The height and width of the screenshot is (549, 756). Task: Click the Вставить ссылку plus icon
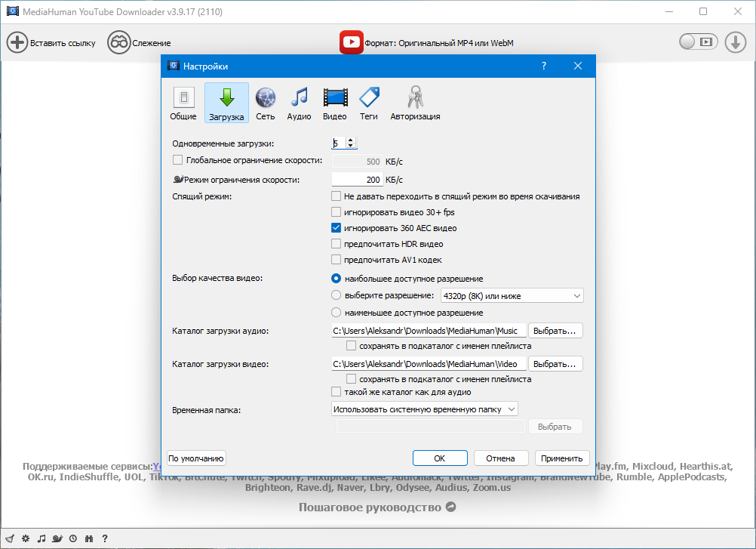pos(17,42)
